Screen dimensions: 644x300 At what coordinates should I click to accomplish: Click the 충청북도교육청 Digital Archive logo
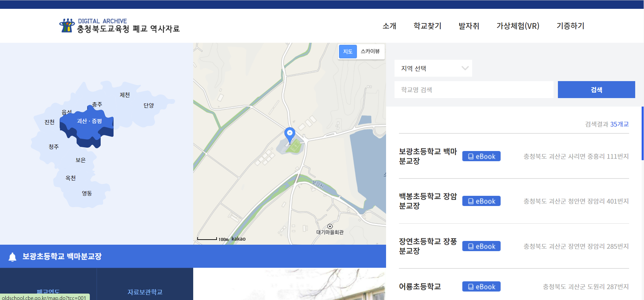click(119, 26)
